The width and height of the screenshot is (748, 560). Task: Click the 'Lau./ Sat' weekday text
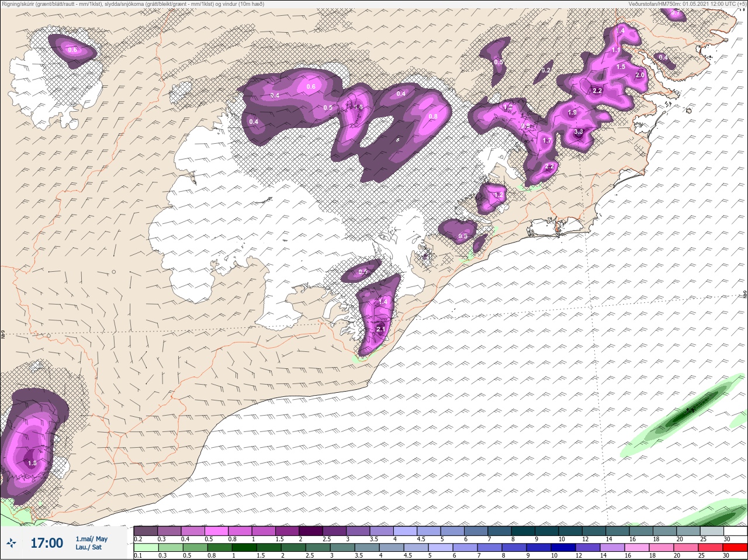coord(88,547)
